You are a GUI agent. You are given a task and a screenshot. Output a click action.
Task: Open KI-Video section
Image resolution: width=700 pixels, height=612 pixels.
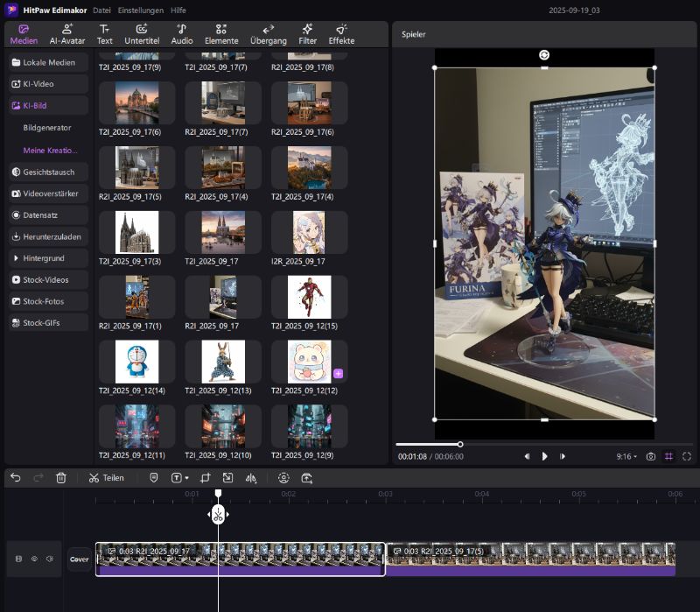pos(49,84)
